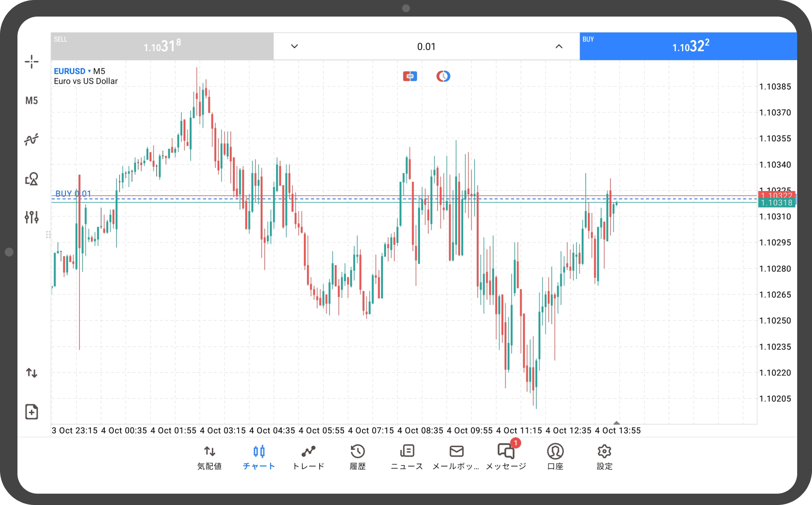
Task: Open the メールボックス mailbox tab
Action: coord(456,457)
